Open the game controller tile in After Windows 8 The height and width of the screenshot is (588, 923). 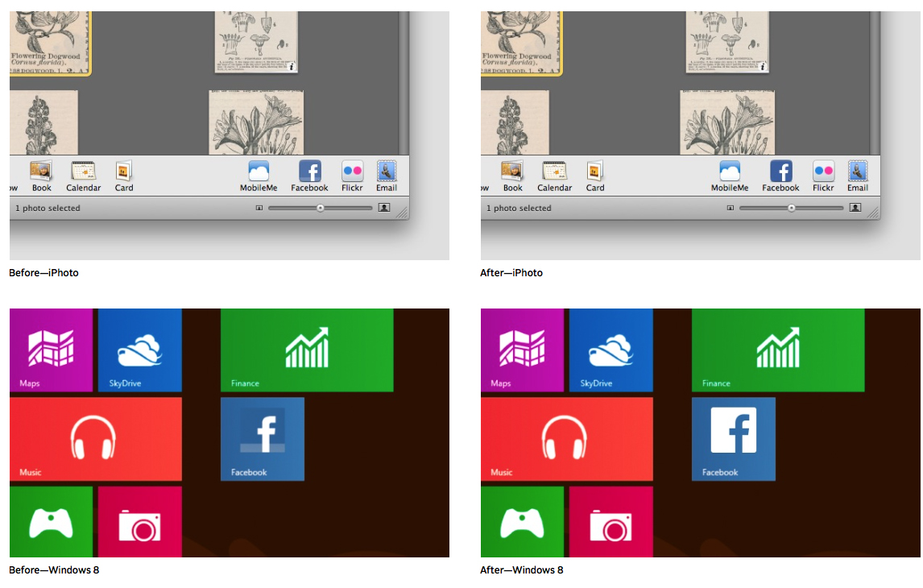pos(522,522)
